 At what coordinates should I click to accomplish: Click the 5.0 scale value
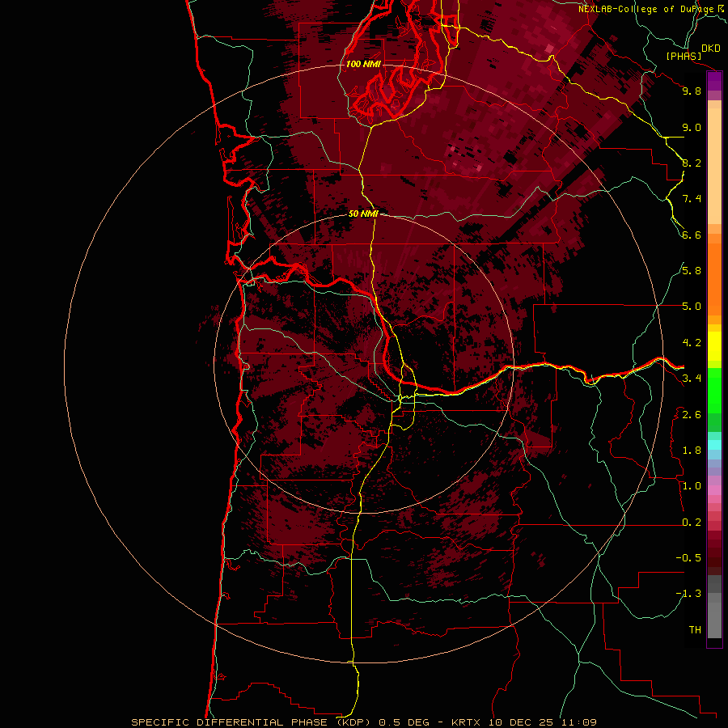[692, 307]
